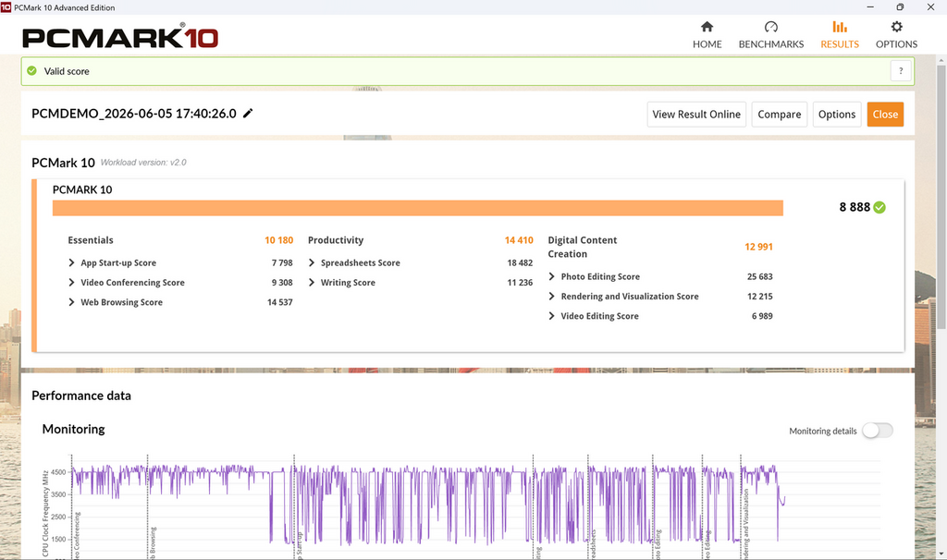947x560 pixels.
Task: Expand App Start-up Score details
Action: coord(71,262)
